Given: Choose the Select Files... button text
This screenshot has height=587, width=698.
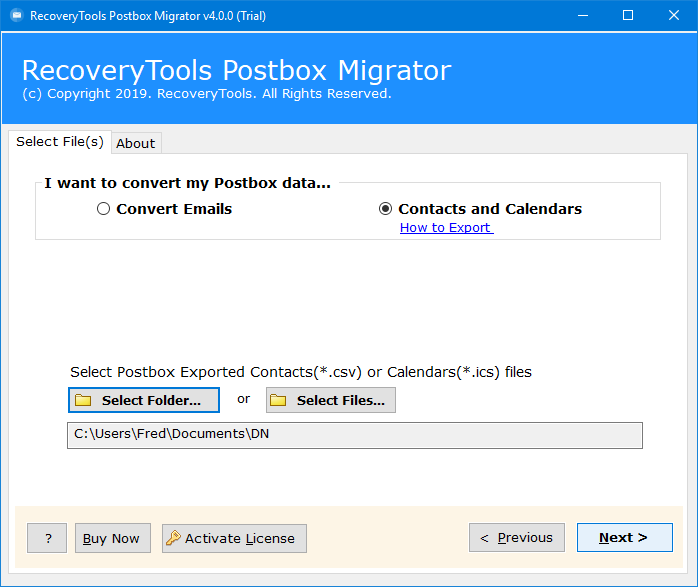Looking at the screenshot, I should [341, 401].
